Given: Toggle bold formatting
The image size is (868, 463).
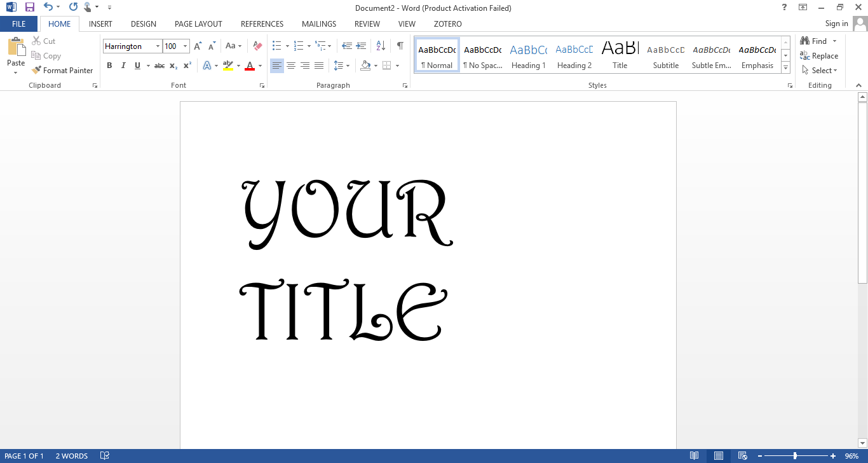Looking at the screenshot, I should (x=109, y=66).
